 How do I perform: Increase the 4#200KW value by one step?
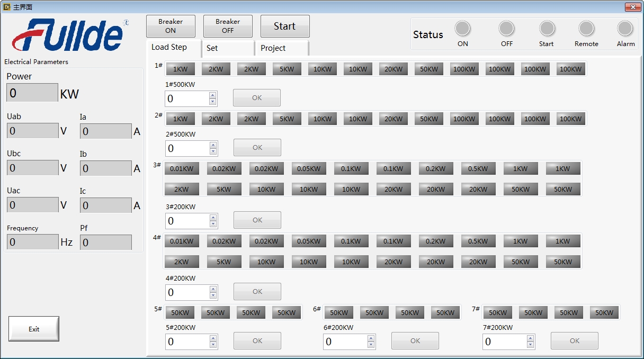(x=213, y=289)
